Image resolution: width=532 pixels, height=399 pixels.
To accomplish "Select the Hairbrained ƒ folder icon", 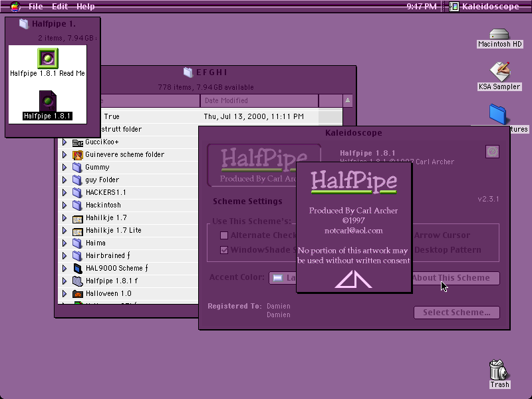I will [78, 256].
